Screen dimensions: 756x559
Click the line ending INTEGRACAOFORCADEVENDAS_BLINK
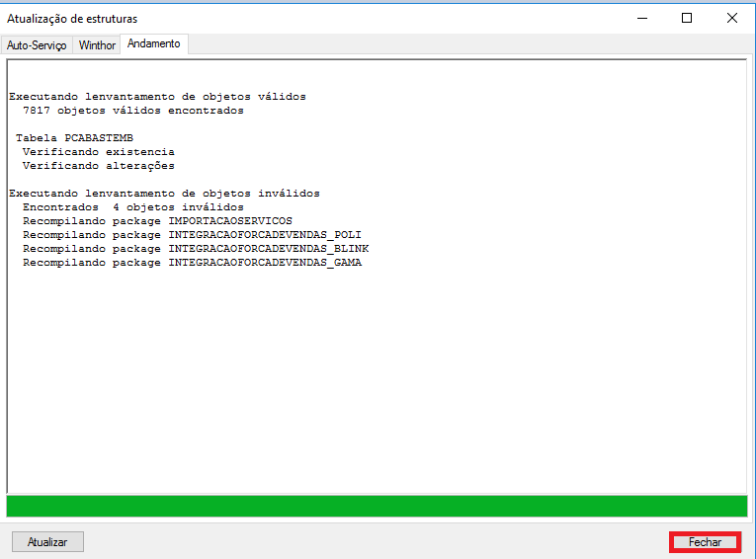(196, 249)
